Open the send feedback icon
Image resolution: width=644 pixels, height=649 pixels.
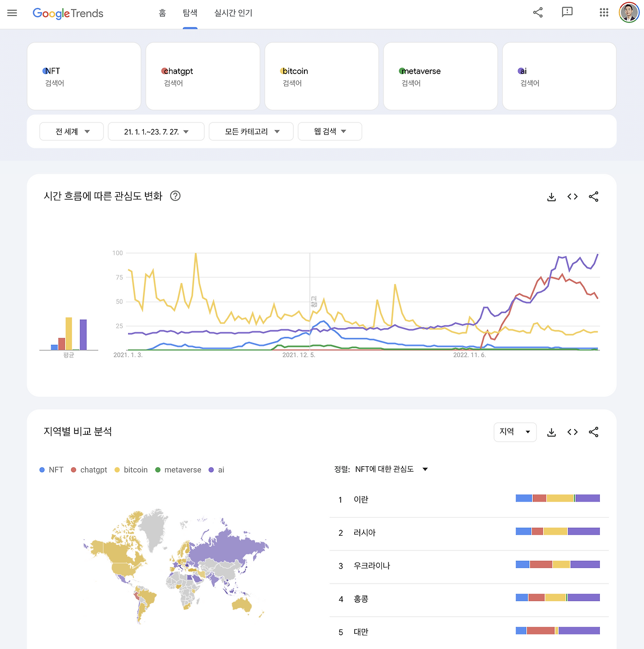click(567, 13)
